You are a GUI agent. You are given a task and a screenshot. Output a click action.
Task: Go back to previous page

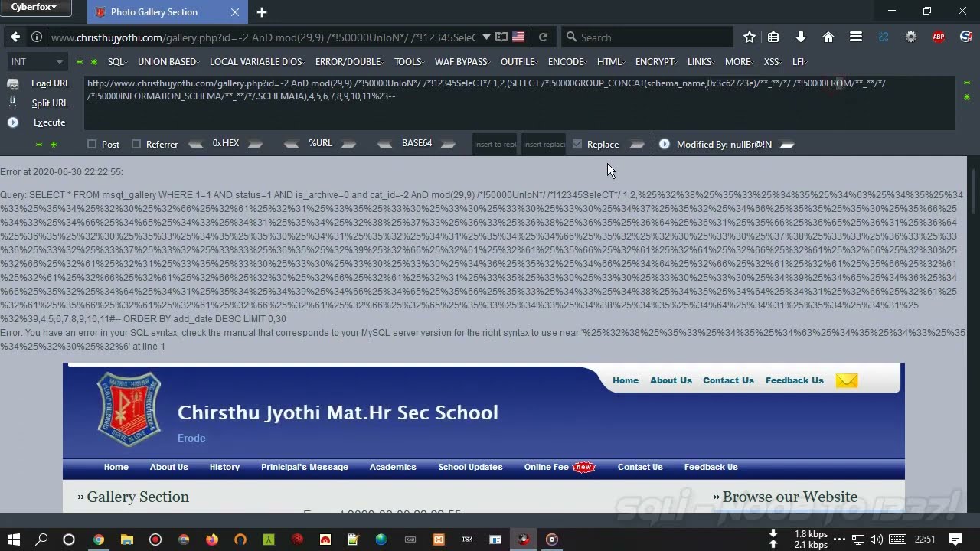tap(15, 37)
